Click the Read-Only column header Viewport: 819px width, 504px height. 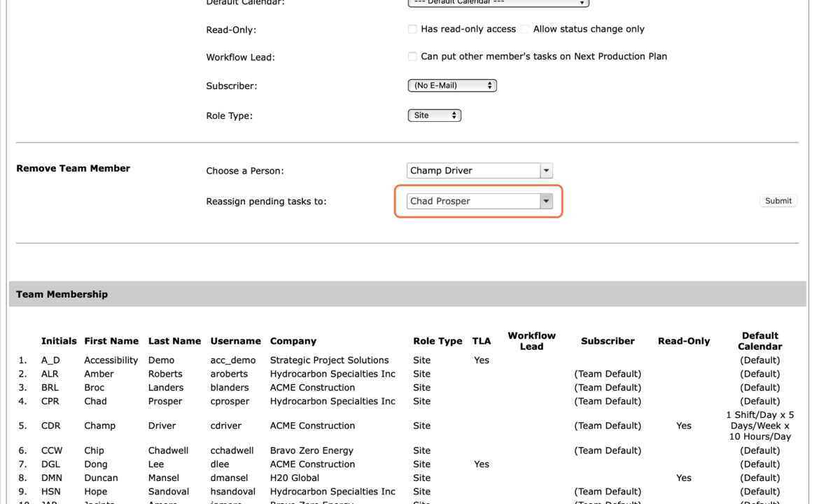[684, 341]
